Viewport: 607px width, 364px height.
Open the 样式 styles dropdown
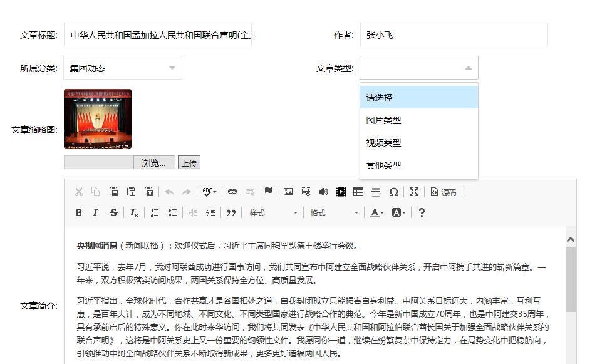[273, 213]
